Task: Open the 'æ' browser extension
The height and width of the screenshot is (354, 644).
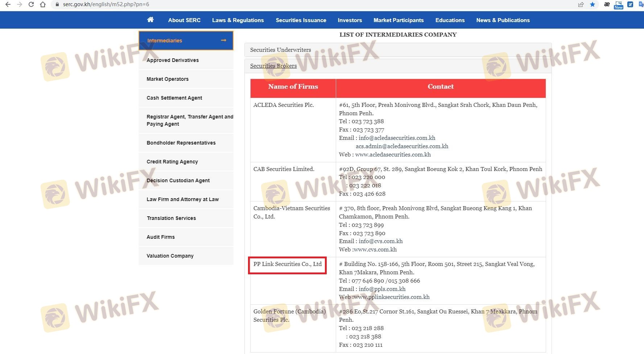Action: (x=607, y=4)
